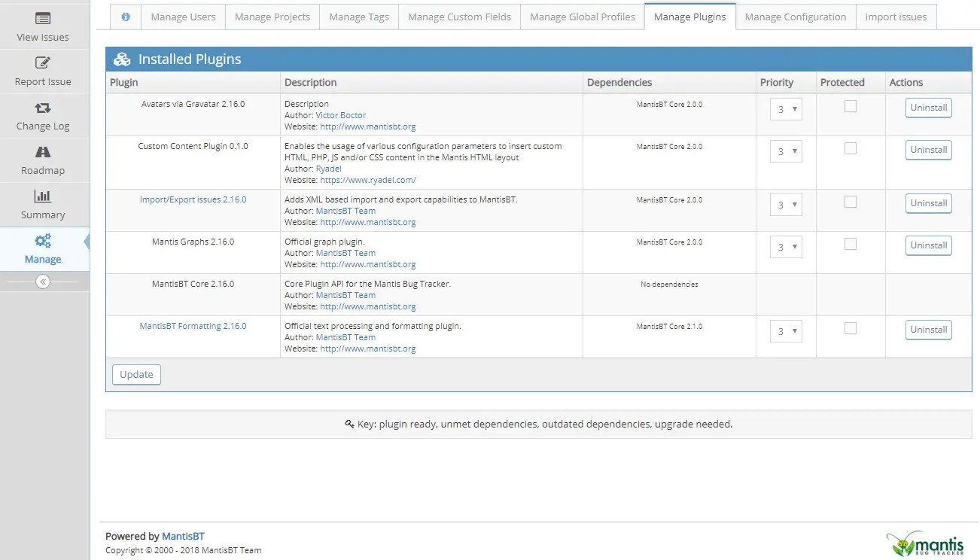Switch to the Manage Configuration tab
This screenshot has width=980, height=560.
pyautogui.click(x=795, y=17)
